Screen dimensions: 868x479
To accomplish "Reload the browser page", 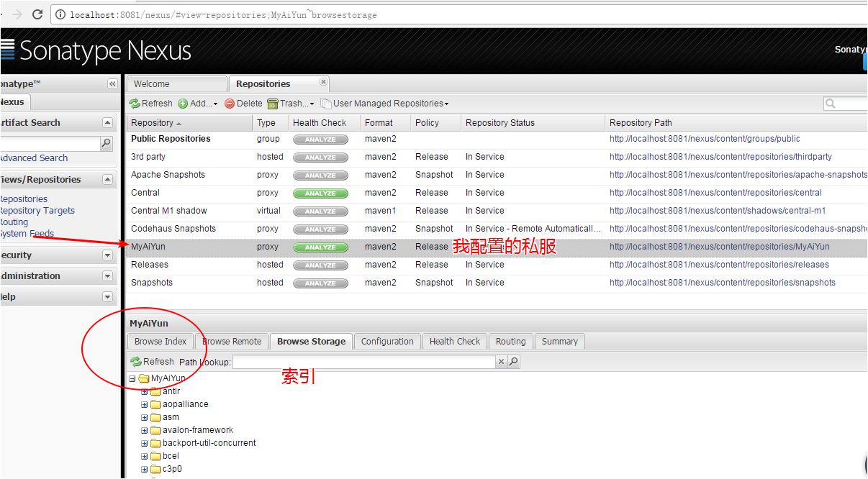I will (x=37, y=14).
